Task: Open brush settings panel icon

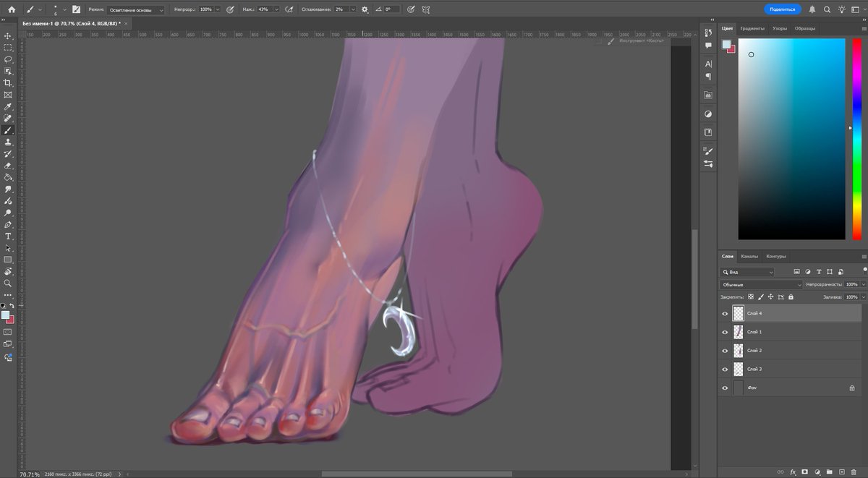Action: coord(77,9)
